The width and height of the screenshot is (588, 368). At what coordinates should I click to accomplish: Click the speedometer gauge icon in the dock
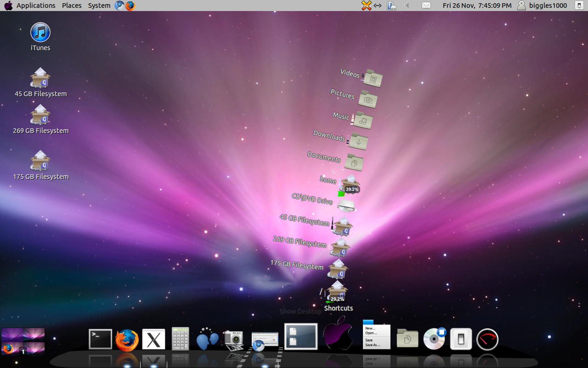pyautogui.click(x=487, y=339)
